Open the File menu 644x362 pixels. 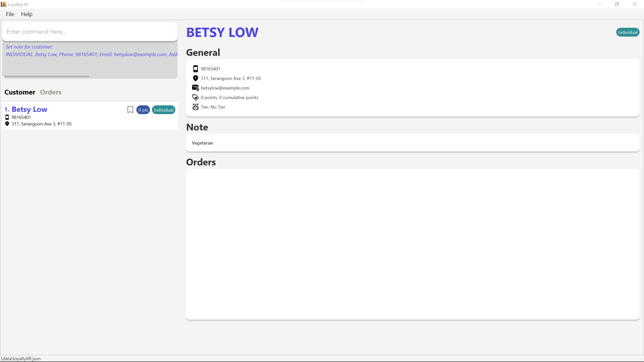pos(10,14)
